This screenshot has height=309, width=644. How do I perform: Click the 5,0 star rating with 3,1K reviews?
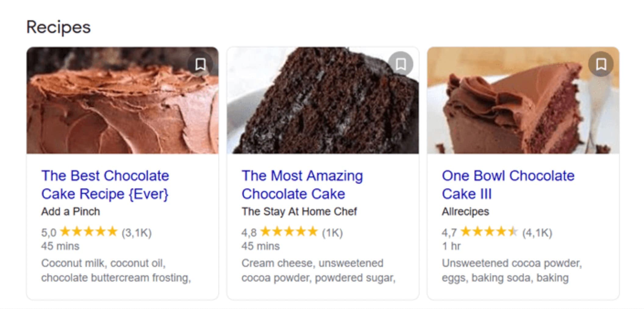tap(98, 232)
